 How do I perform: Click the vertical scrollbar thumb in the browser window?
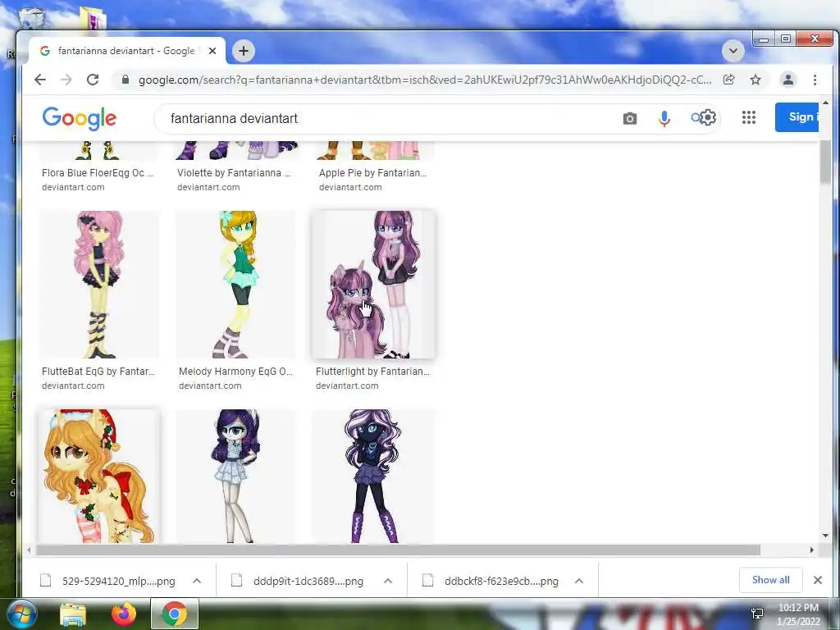[825, 163]
